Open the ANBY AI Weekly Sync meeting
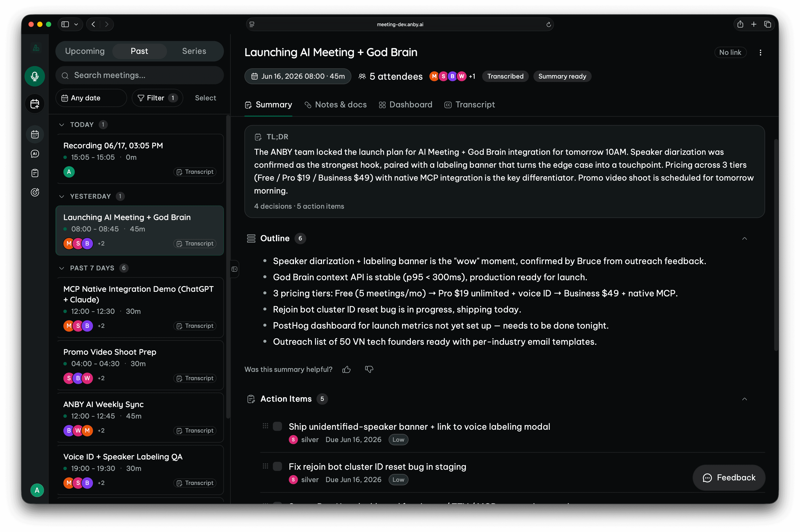The image size is (800, 532). point(139,418)
